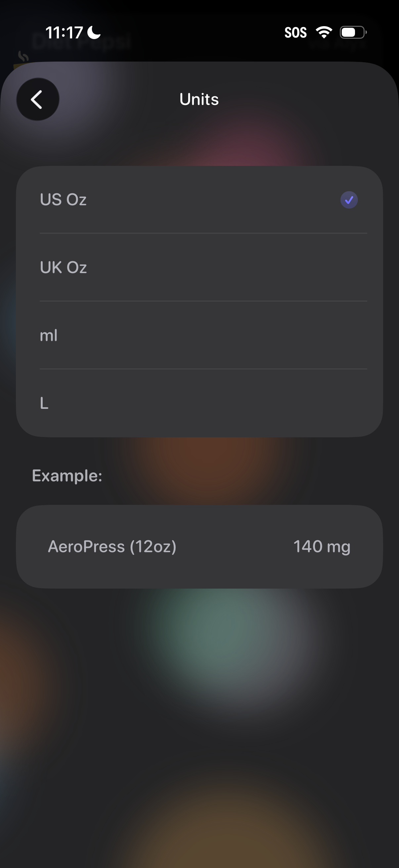
Task: Tap the battery indicator icon
Action: [x=353, y=32]
